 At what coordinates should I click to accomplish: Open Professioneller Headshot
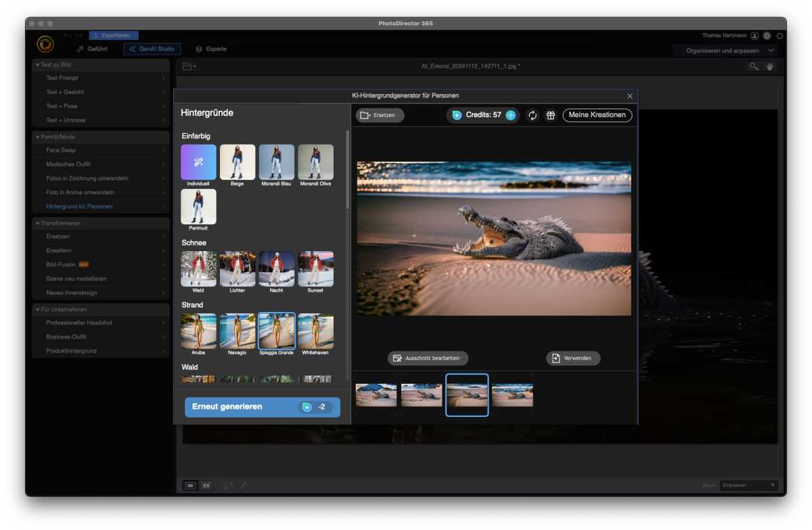101,323
